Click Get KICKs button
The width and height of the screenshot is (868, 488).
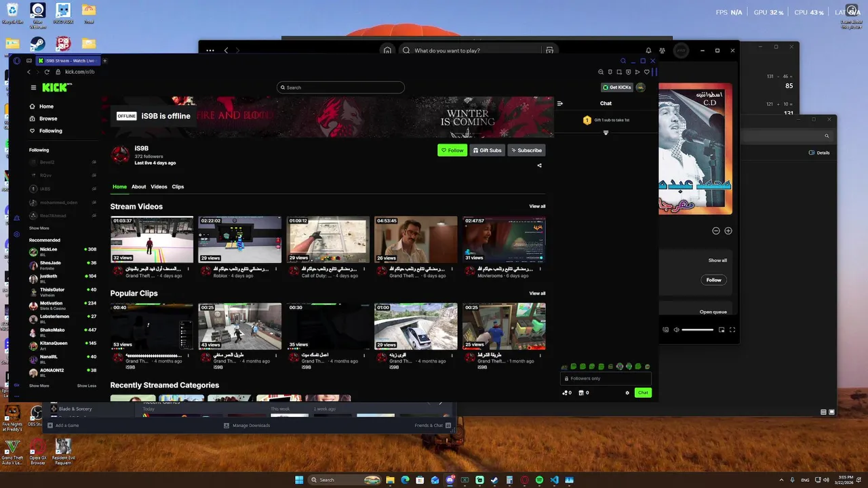[617, 87]
